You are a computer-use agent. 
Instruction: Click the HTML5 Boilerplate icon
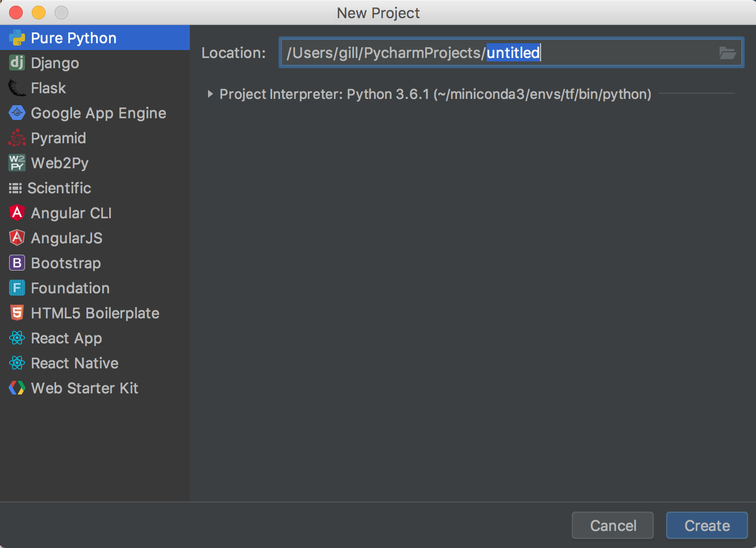pos(16,313)
